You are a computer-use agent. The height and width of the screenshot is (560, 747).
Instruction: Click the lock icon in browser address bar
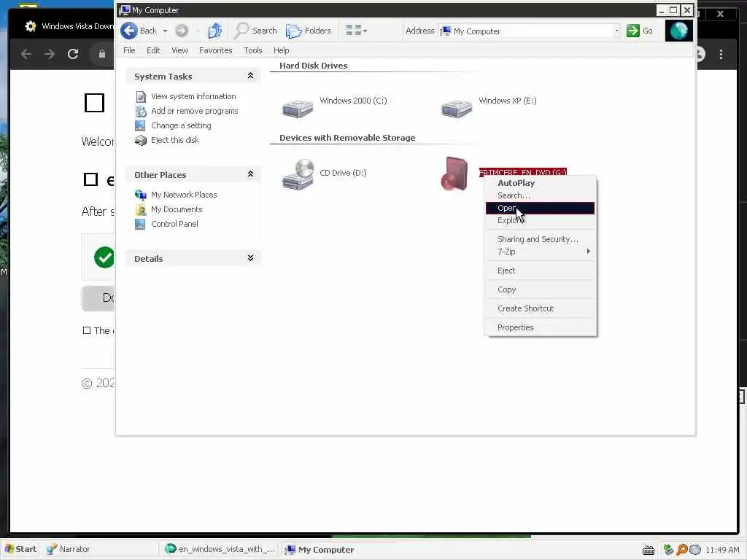pos(101,54)
